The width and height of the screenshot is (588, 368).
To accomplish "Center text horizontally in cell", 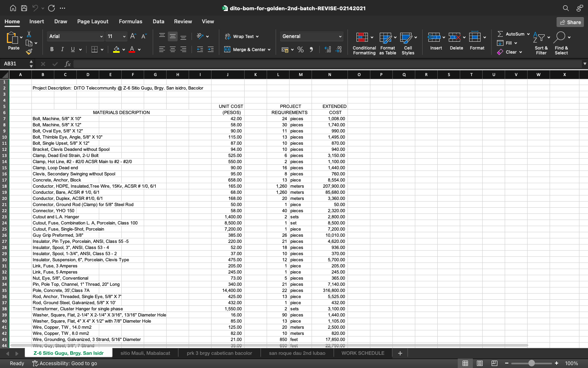I will (173, 49).
